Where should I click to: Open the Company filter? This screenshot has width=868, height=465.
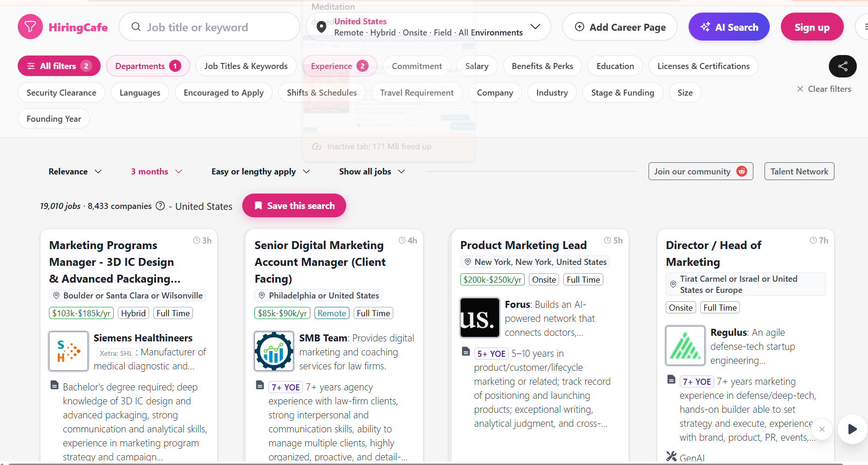click(x=495, y=93)
